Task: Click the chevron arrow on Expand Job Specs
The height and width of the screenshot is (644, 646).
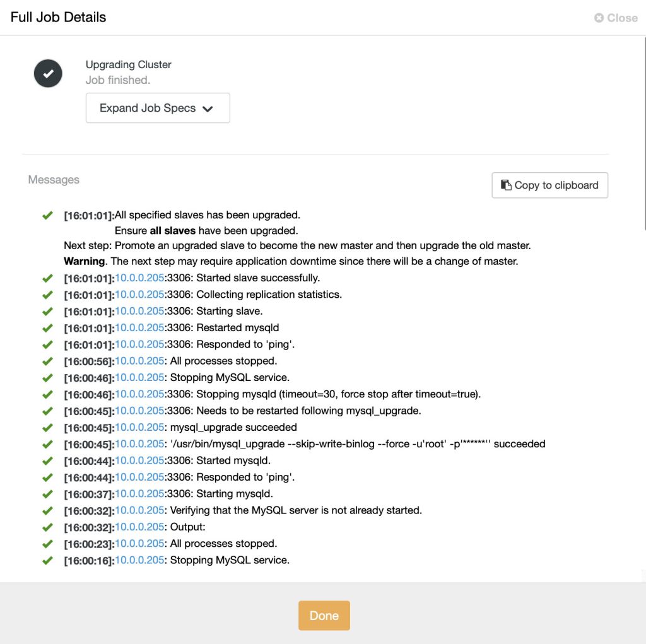Action: pos(208,108)
